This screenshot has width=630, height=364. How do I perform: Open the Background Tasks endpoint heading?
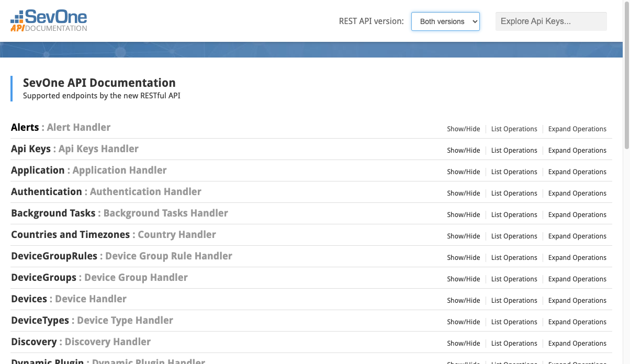(53, 213)
